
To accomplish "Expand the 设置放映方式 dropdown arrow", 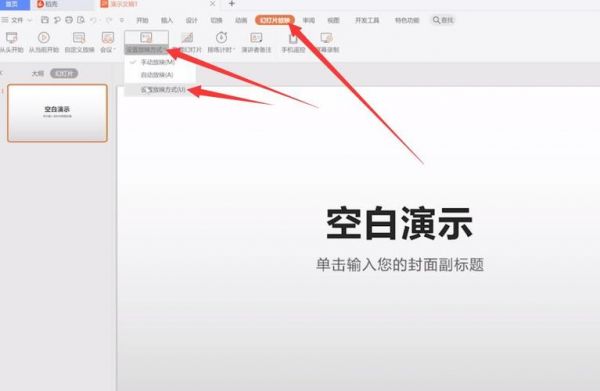I will tap(165, 50).
